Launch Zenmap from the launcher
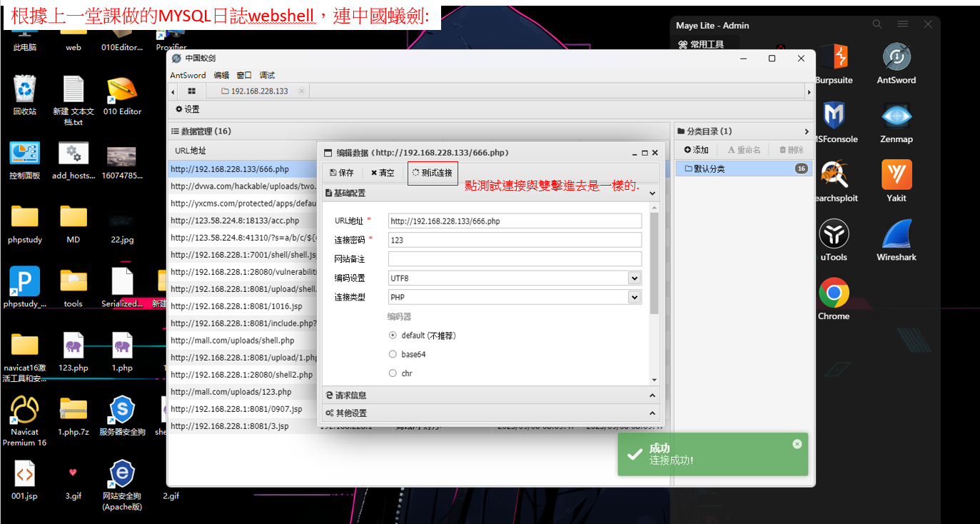Image resolution: width=980 pixels, height=524 pixels. point(896,116)
